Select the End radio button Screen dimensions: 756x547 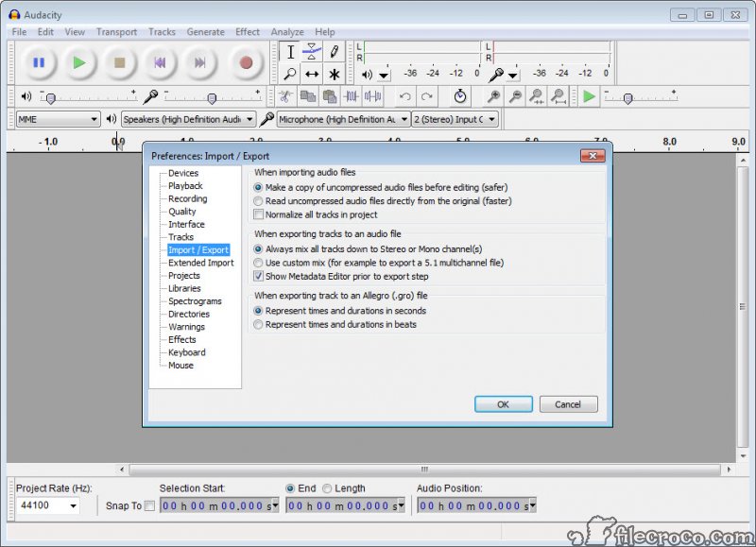point(290,488)
